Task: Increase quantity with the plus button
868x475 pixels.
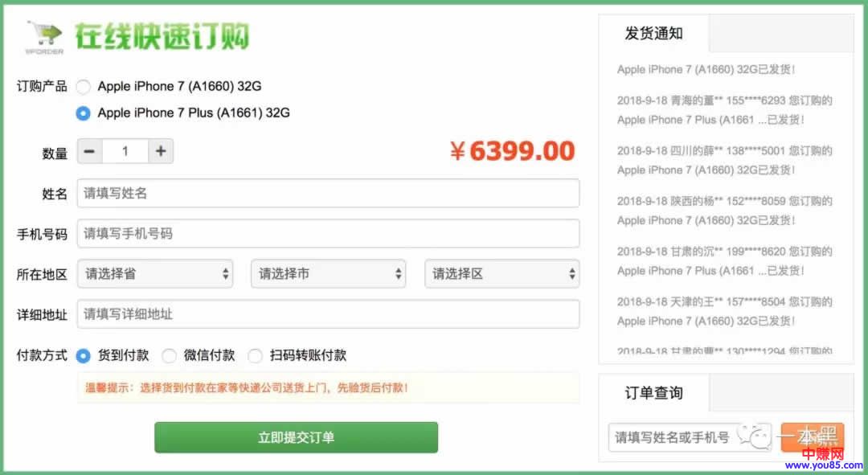Action: [x=161, y=151]
